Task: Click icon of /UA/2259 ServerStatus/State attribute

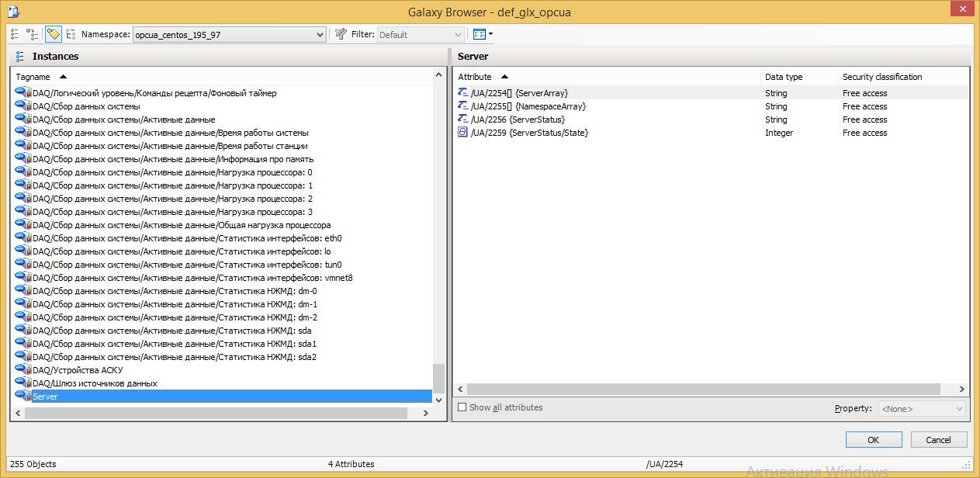Action: click(x=463, y=133)
